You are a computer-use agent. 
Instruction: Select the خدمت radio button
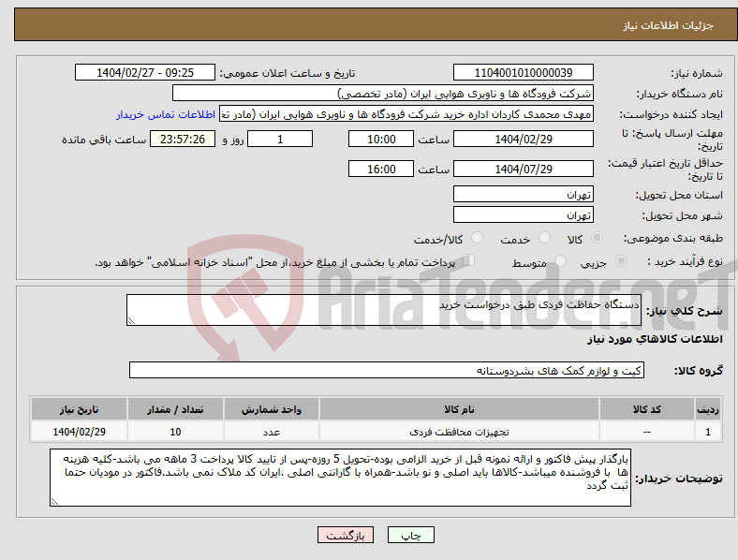(x=544, y=238)
